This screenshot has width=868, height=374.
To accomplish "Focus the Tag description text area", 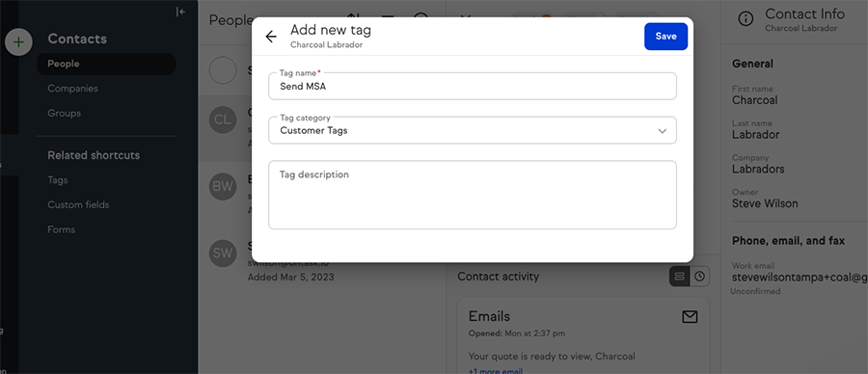I will (473, 195).
